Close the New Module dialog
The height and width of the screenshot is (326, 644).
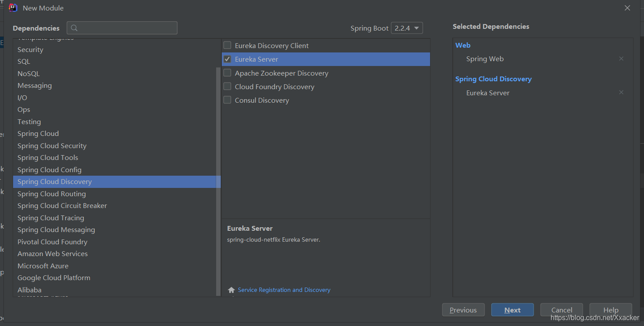(627, 8)
